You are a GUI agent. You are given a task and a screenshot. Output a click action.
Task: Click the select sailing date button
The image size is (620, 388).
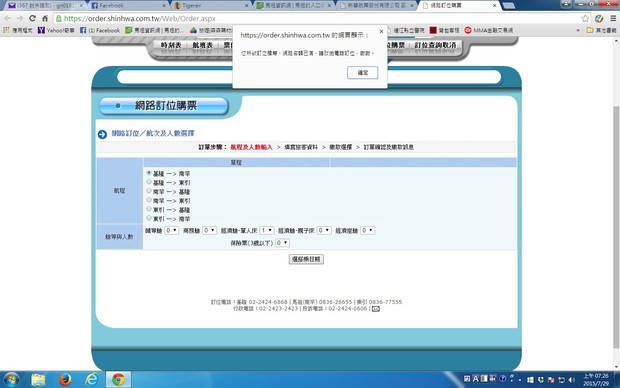pyautogui.click(x=306, y=259)
